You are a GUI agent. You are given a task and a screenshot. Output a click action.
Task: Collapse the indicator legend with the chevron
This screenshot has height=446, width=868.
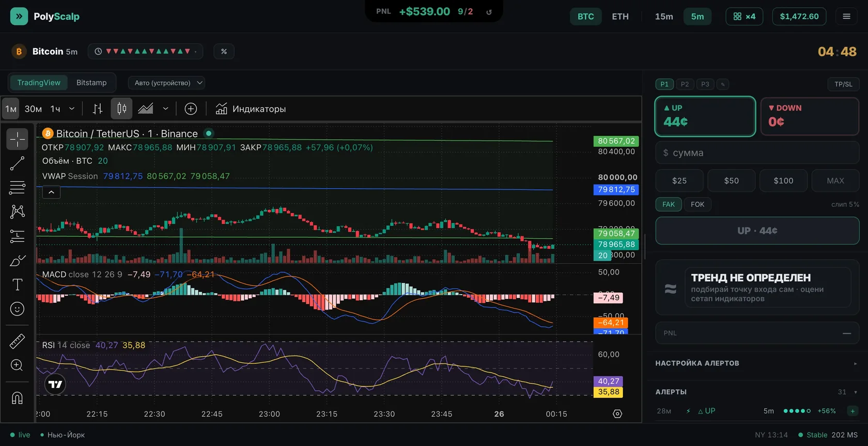(51, 192)
